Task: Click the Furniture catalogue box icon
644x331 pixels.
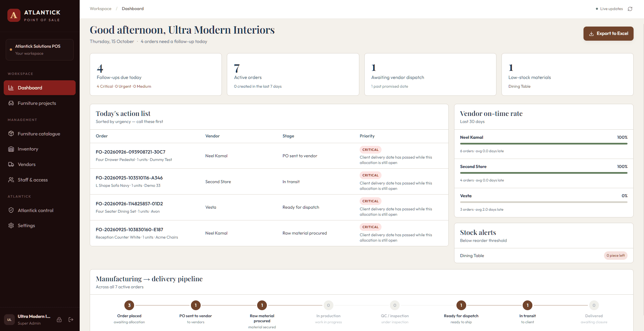Action: pyautogui.click(x=11, y=134)
